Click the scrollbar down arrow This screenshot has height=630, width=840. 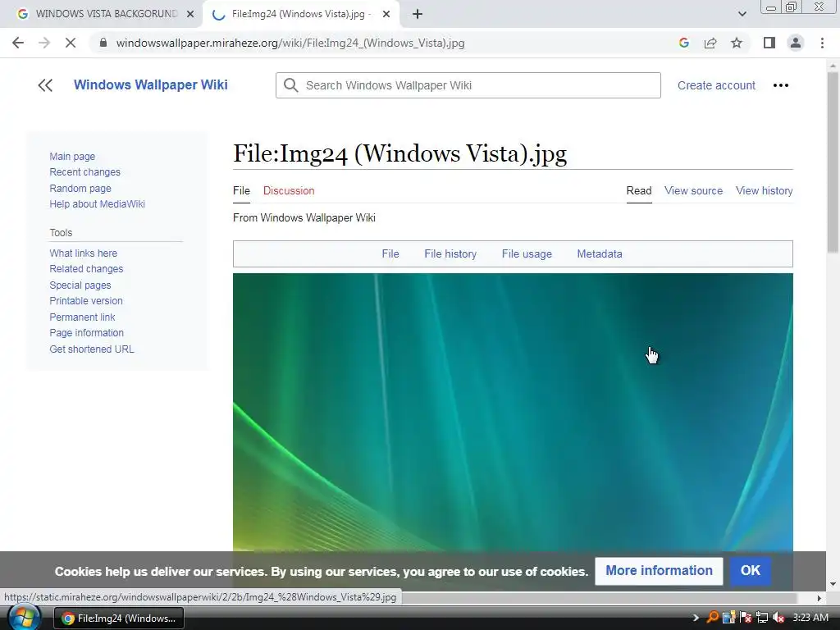[x=833, y=584]
